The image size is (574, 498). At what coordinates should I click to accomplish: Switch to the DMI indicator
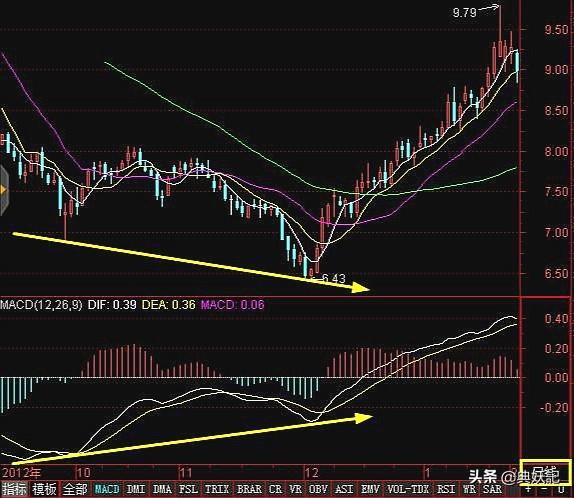pyautogui.click(x=135, y=489)
